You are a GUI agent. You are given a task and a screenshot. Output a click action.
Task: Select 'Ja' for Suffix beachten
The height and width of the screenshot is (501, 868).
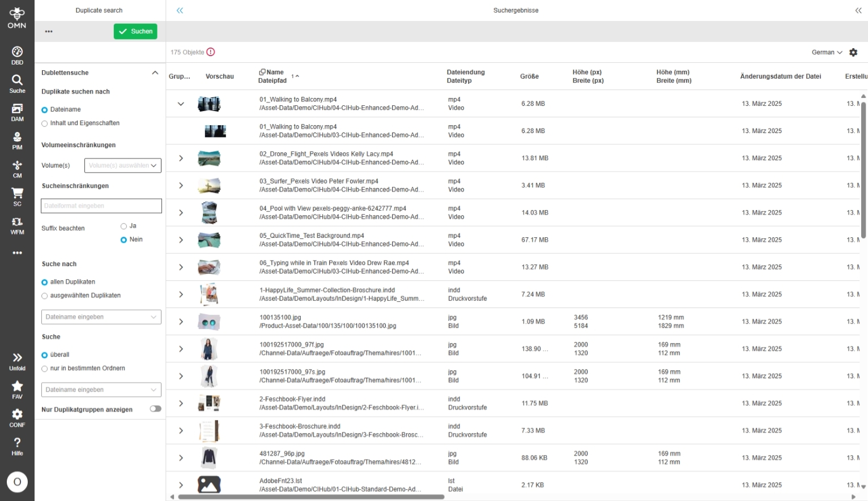pyautogui.click(x=124, y=226)
